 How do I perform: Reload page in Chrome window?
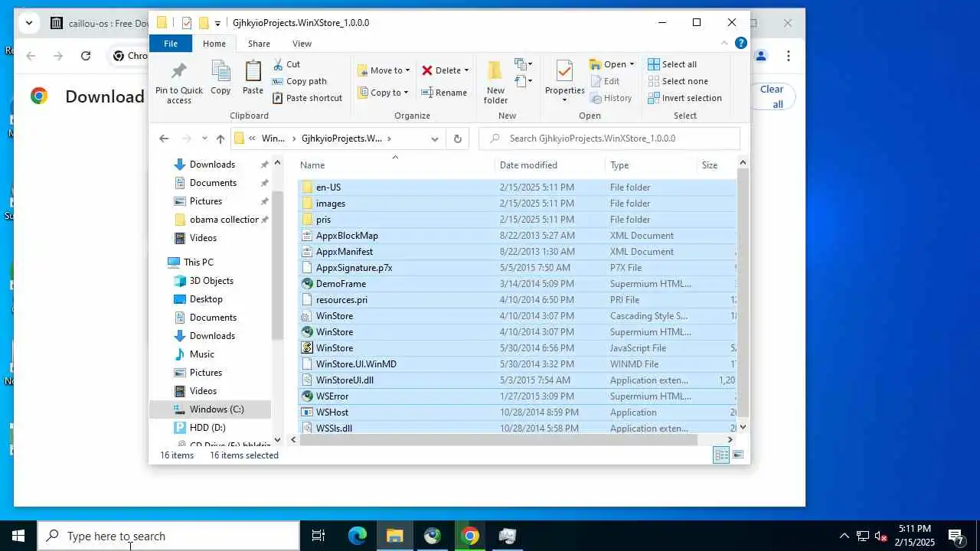86,56
